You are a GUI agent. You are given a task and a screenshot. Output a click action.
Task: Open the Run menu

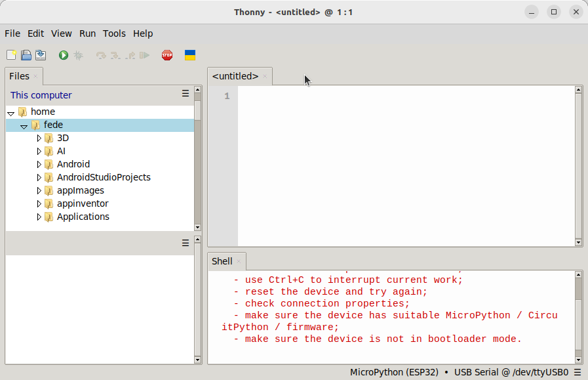tap(87, 33)
